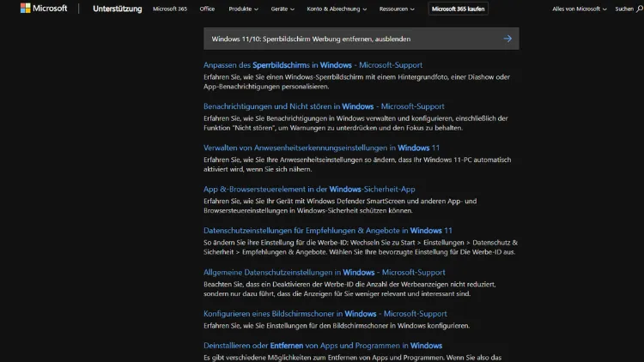
Task: Expand the Geräte dropdown menu
Action: [x=283, y=9]
